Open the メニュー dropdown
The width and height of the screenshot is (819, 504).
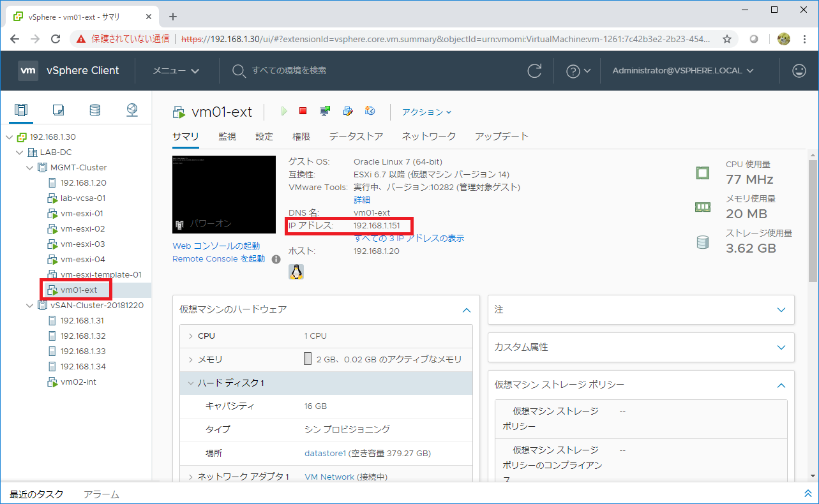(x=176, y=71)
